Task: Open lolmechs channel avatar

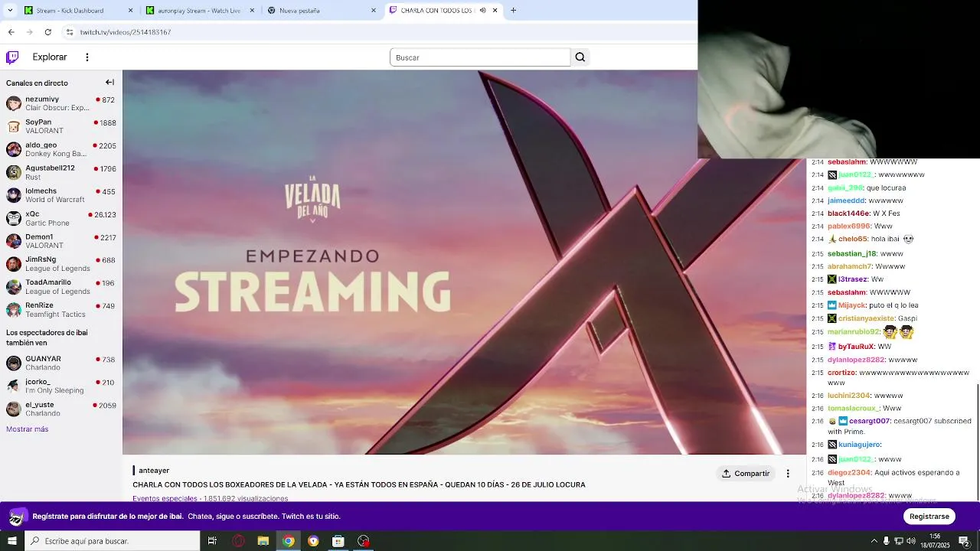Action: tap(14, 195)
